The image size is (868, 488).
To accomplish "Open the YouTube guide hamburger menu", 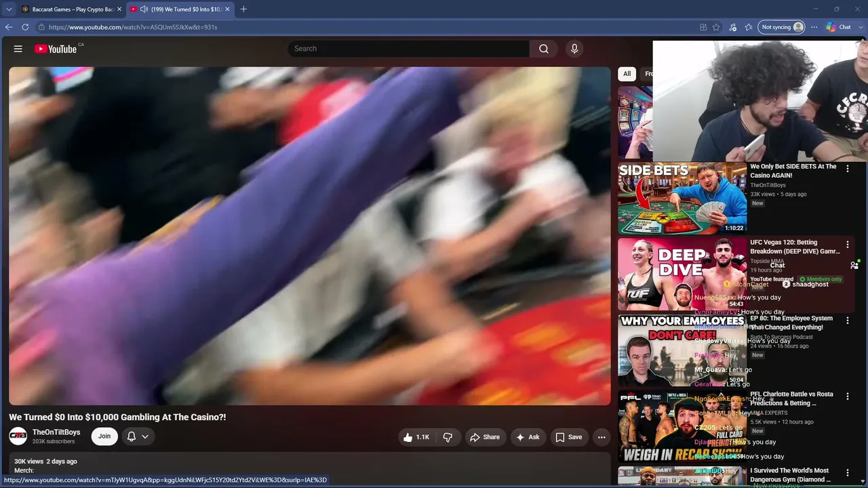I will pyautogui.click(x=18, y=49).
